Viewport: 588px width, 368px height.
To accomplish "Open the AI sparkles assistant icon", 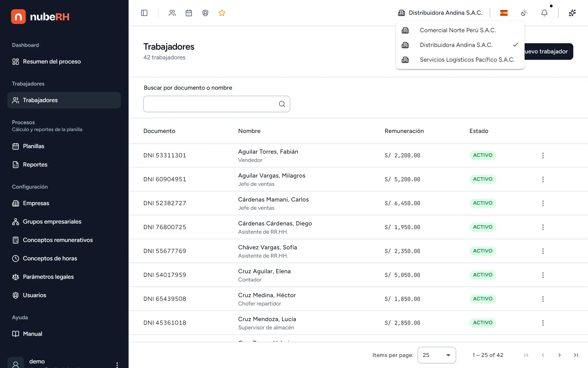I will (x=572, y=13).
